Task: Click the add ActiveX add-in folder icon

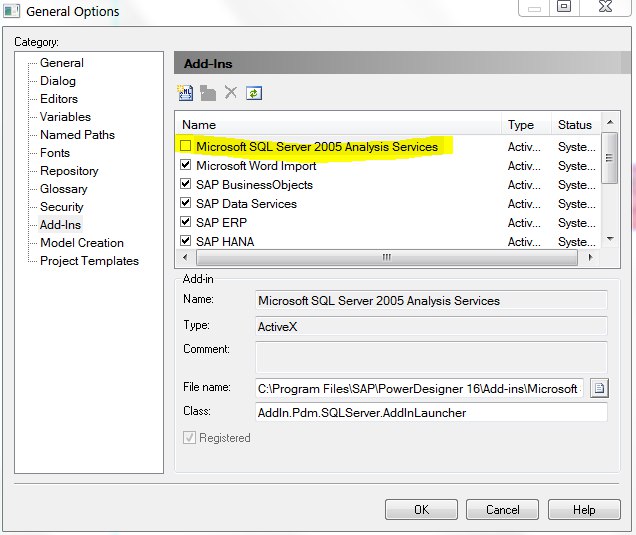Action: (208, 93)
